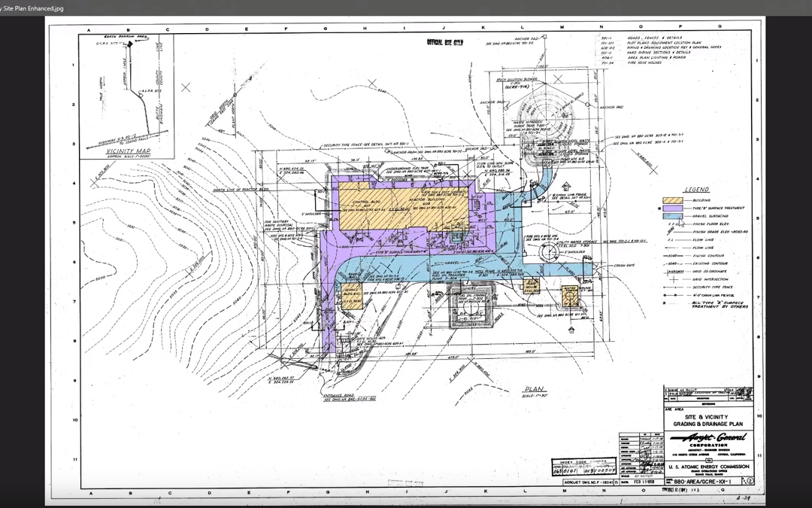Click 'NORTH LINE OF REACTOR BLDG' label

(x=241, y=190)
